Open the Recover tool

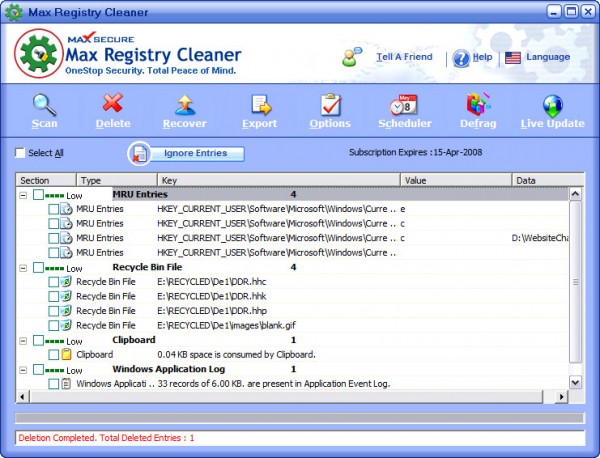184,105
